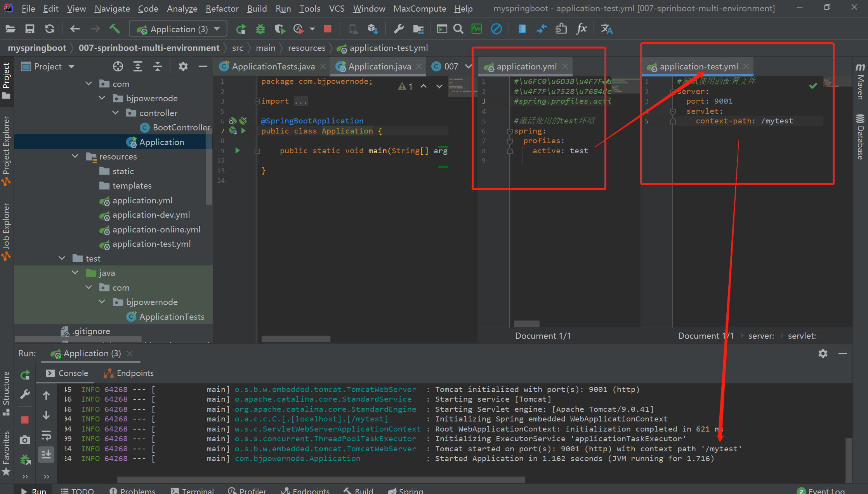The width and height of the screenshot is (868, 494).
Task: Click the Rerun icon in Run panel
Action: point(25,375)
